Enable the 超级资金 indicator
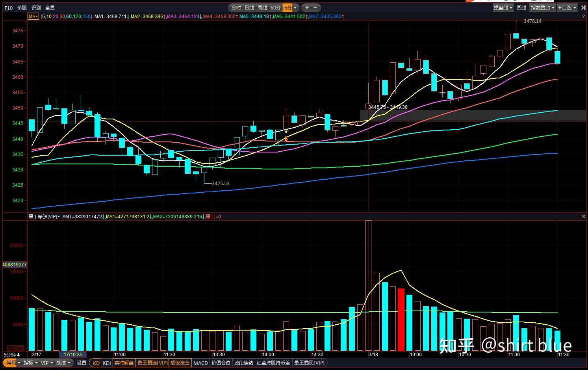The width and height of the screenshot is (588, 370). (x=180, y=363)
